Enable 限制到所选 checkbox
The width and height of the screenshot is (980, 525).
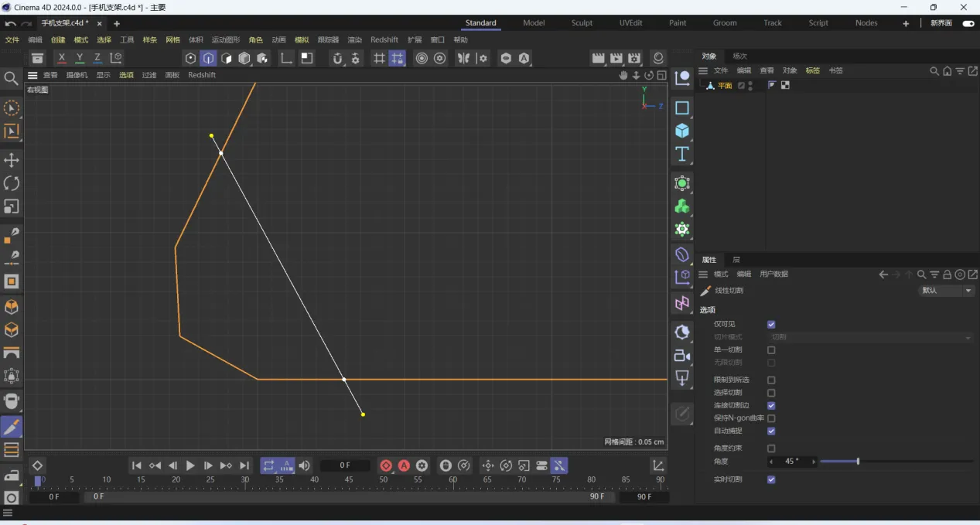771,380
